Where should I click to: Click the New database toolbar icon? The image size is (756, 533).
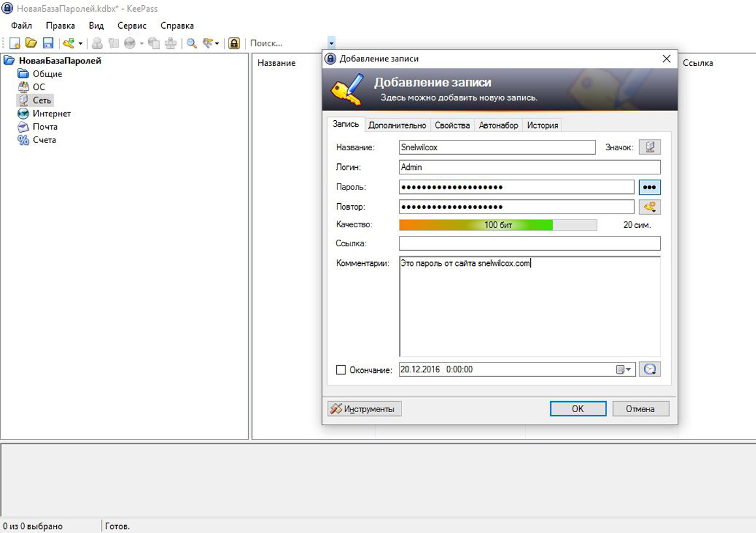pyautogui.click(x=14, y=43)
